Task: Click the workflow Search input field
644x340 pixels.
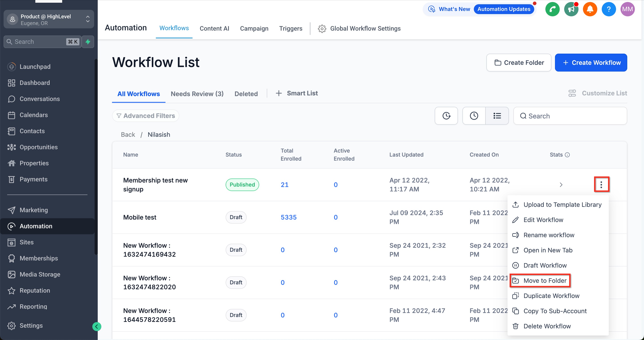Action: point(570,116)
